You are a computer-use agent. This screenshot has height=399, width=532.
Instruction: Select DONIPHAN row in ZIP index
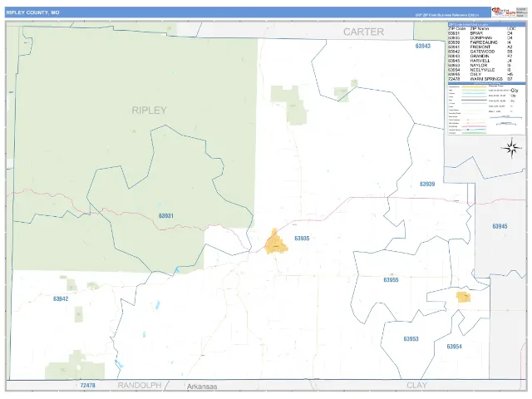pos(480,38)
